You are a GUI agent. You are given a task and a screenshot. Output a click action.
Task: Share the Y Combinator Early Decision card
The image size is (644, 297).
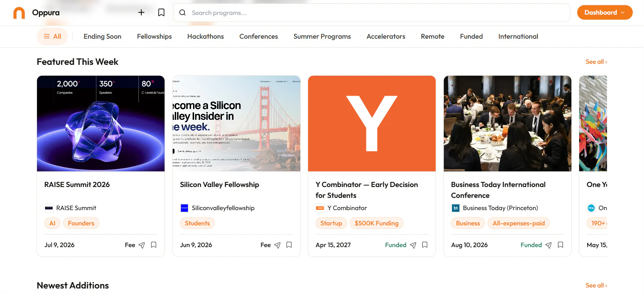(413, 245)
